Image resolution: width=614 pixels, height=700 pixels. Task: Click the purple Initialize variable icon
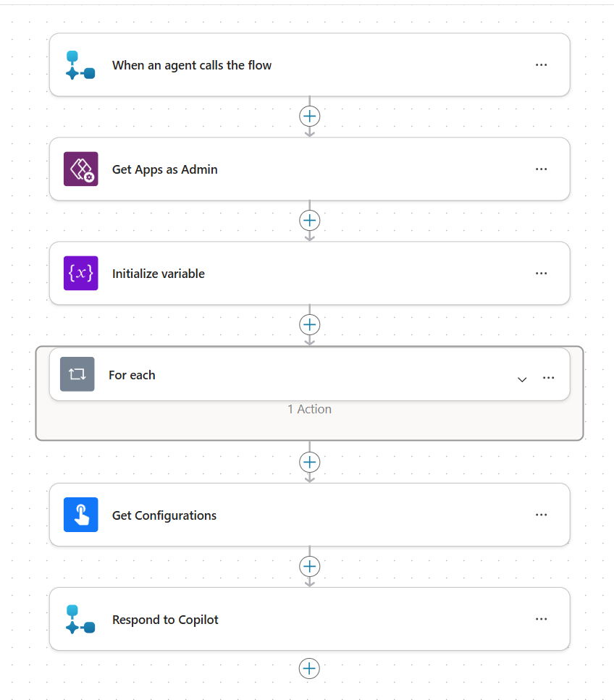(x=80, y=274)
